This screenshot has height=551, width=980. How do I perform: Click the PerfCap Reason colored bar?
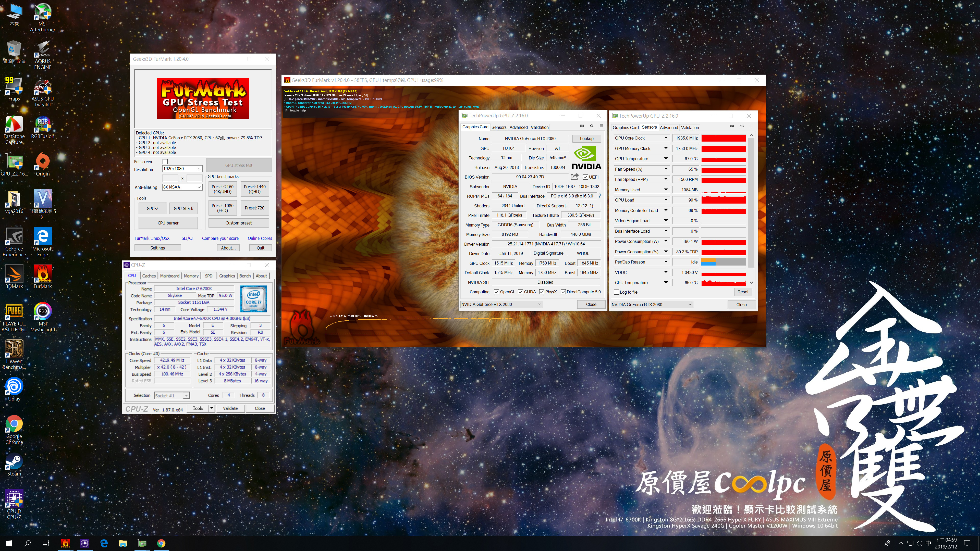(723, 262)
